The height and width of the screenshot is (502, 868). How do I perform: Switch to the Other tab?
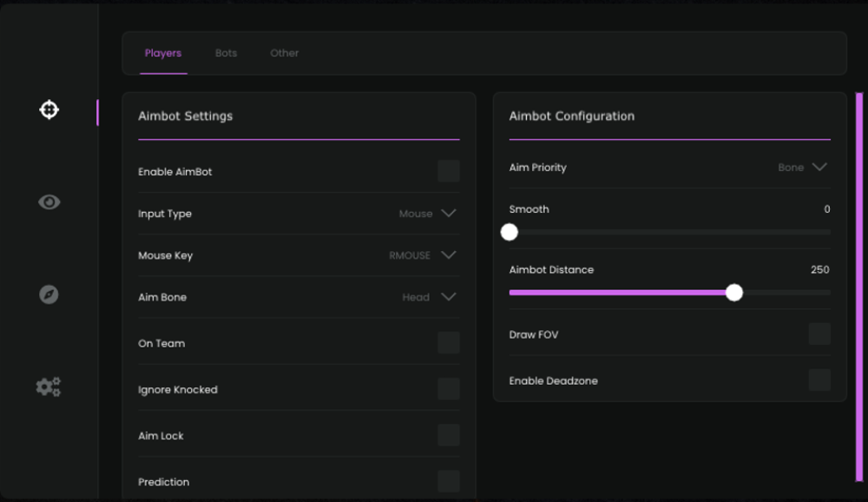tap(284, 53)
